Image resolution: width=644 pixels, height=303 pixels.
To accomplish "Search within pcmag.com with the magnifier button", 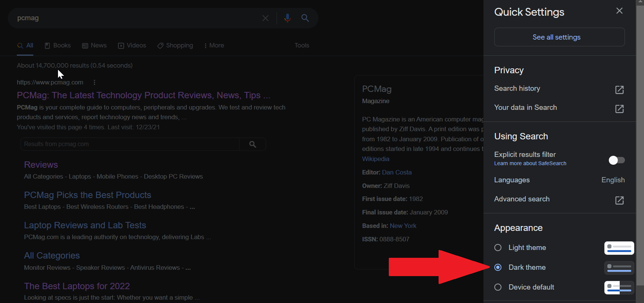I will (x=253, y=144).
